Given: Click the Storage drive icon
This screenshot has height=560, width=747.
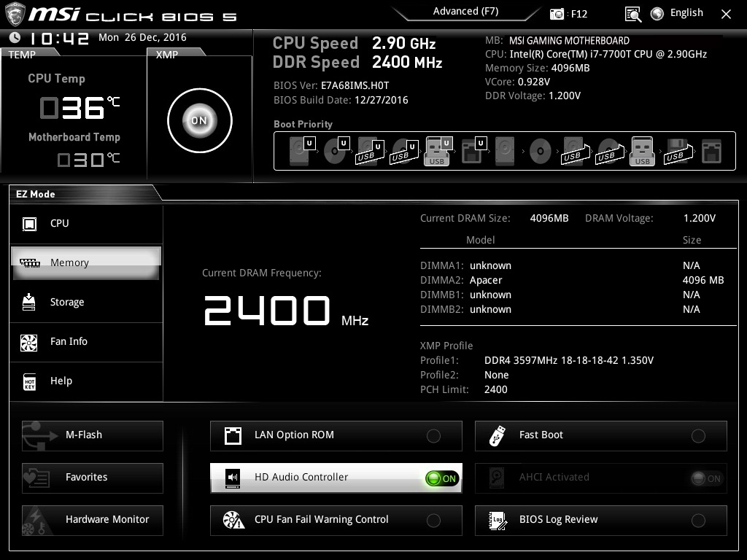Looking at the screenshot, I should 30,303.
